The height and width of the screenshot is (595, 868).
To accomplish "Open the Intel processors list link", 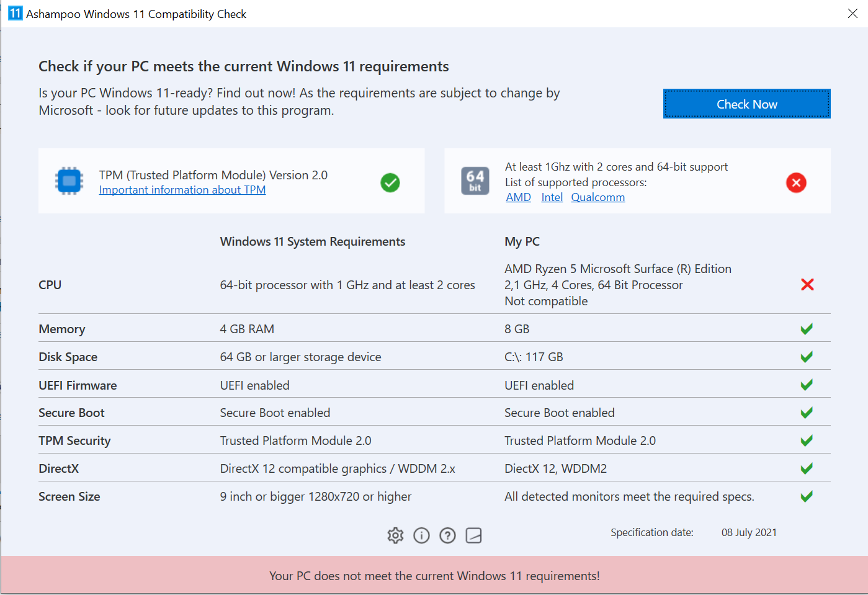I will coord(552,197).
